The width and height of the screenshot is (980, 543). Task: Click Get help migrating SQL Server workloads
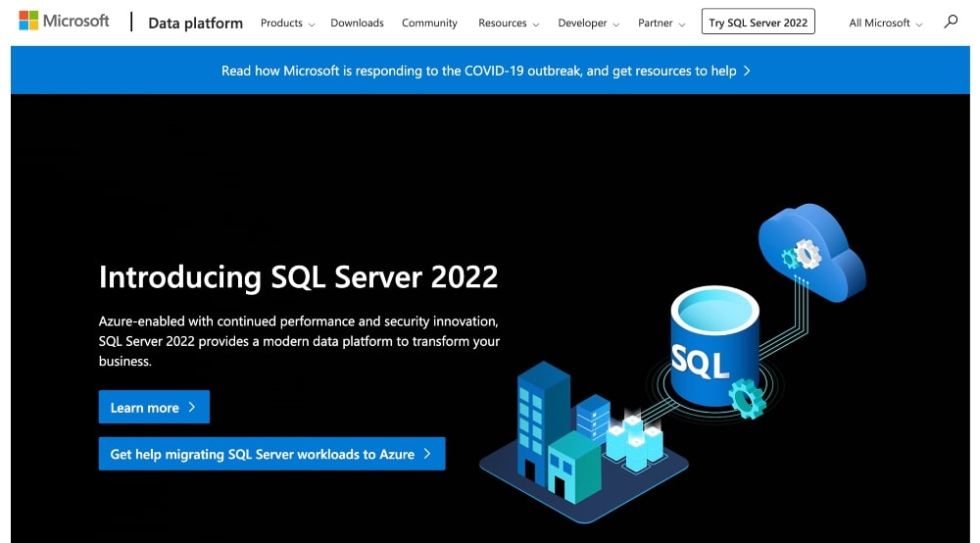(271, 454)
